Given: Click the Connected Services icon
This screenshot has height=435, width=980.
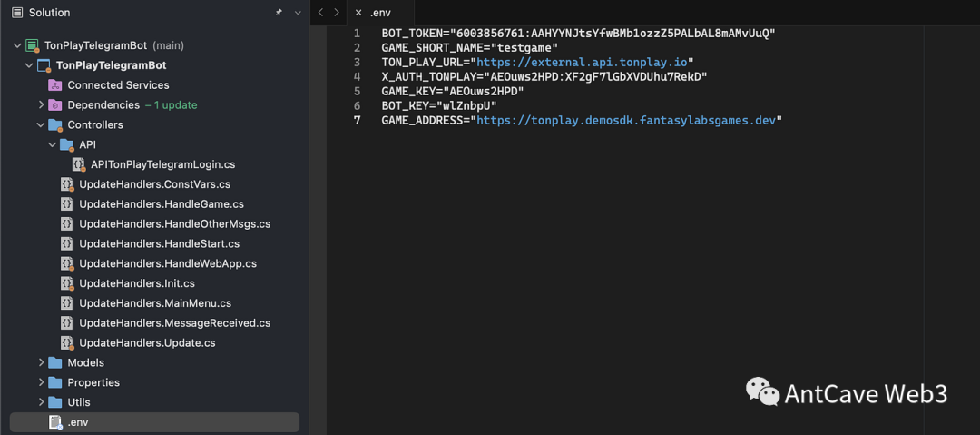Looking at the screenshot, I should 55,85.
